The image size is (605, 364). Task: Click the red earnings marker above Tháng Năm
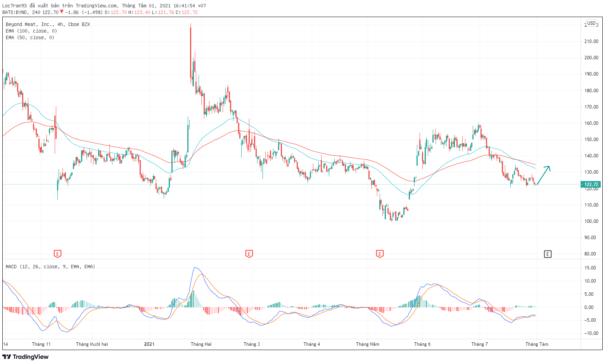click(380, 254)
